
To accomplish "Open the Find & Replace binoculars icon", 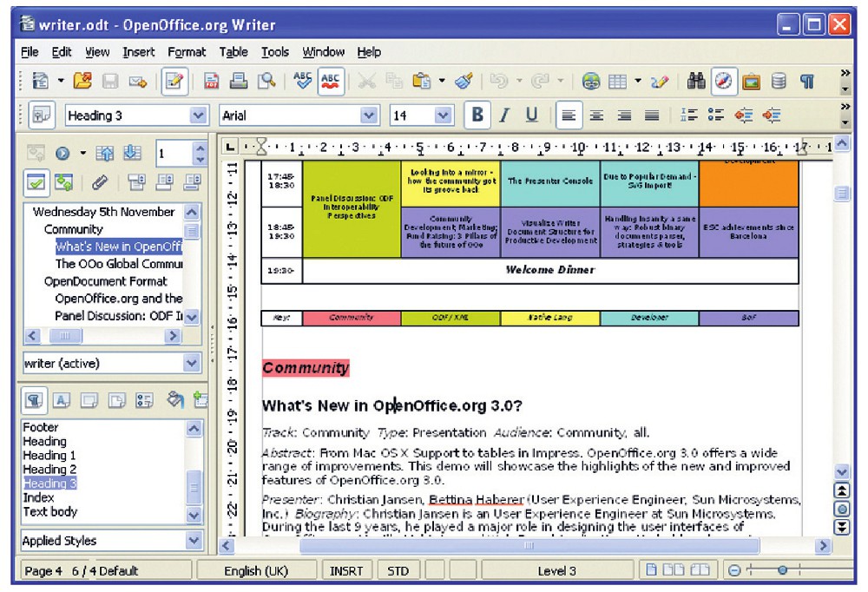I will tap(696, 82).
